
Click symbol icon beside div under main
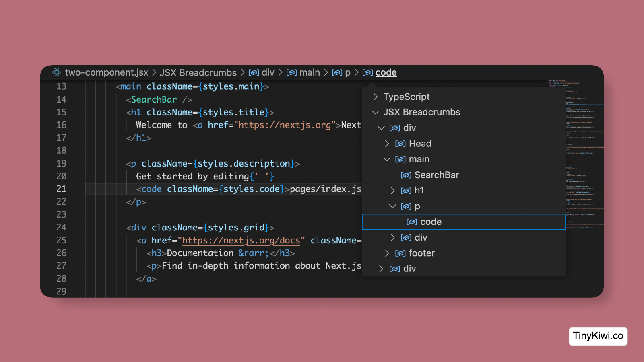406,238
